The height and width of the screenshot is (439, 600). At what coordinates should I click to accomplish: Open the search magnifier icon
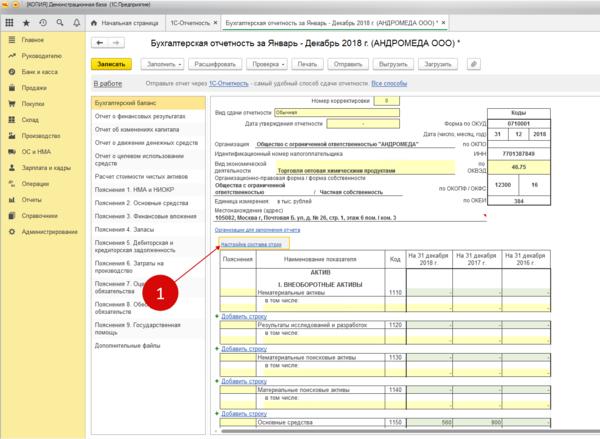[x=60, y=23]
